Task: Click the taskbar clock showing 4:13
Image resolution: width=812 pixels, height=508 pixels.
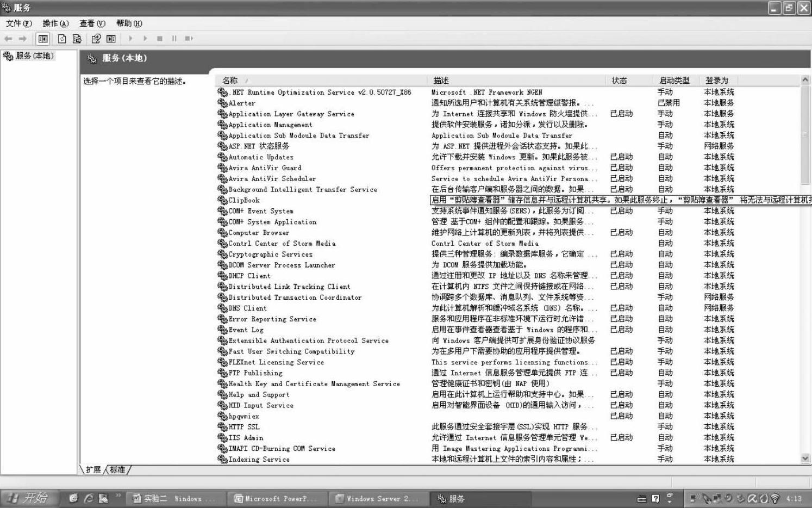Action: [x=794, y=498]
